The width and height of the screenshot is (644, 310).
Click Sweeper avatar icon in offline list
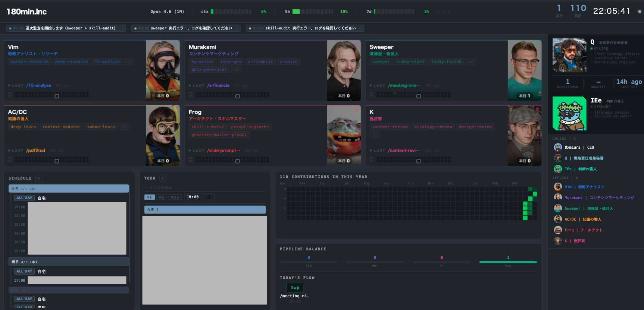tap(558, 208)
